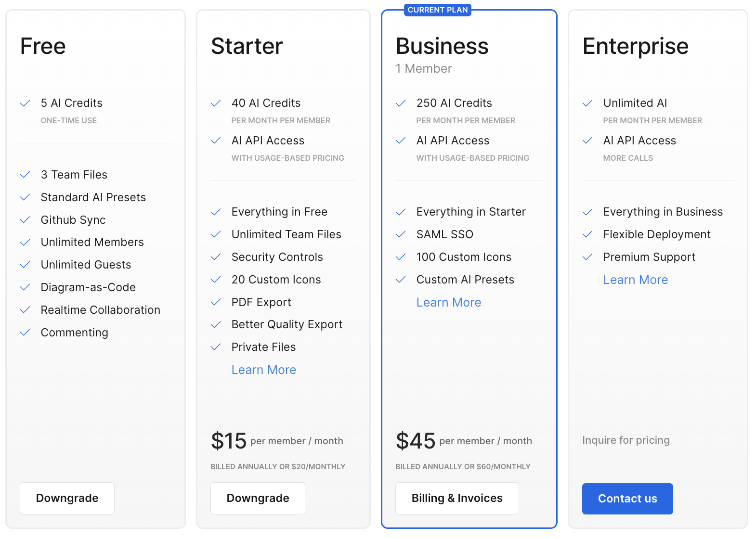This screenshot has height=539, width=756.
Task: Click the checkmark beside 40 AI Credits
Action: pos(216,103)
